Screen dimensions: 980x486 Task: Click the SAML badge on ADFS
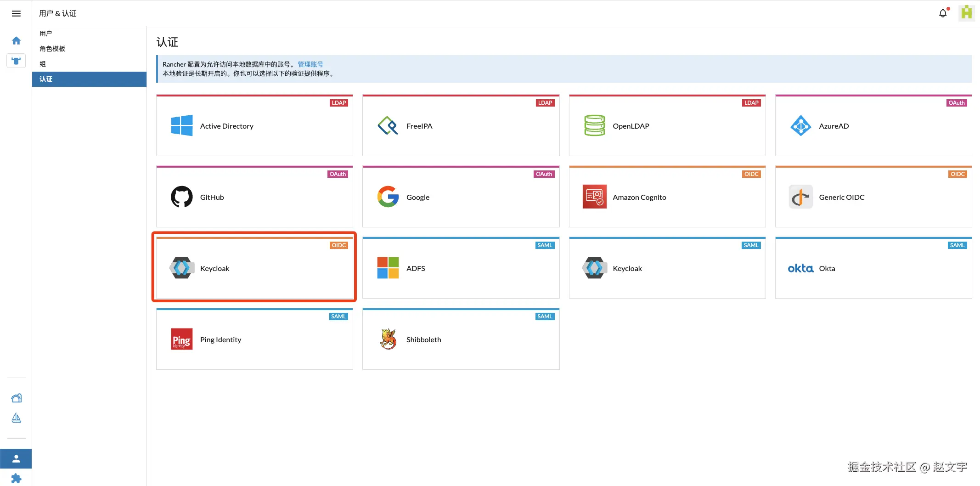(x=545, y=245)
